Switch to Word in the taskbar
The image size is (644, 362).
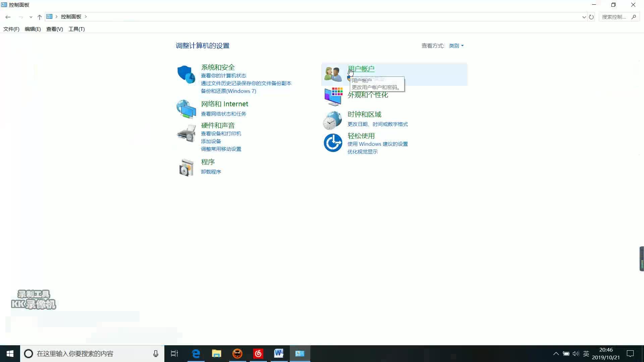[x=279, y=354]
